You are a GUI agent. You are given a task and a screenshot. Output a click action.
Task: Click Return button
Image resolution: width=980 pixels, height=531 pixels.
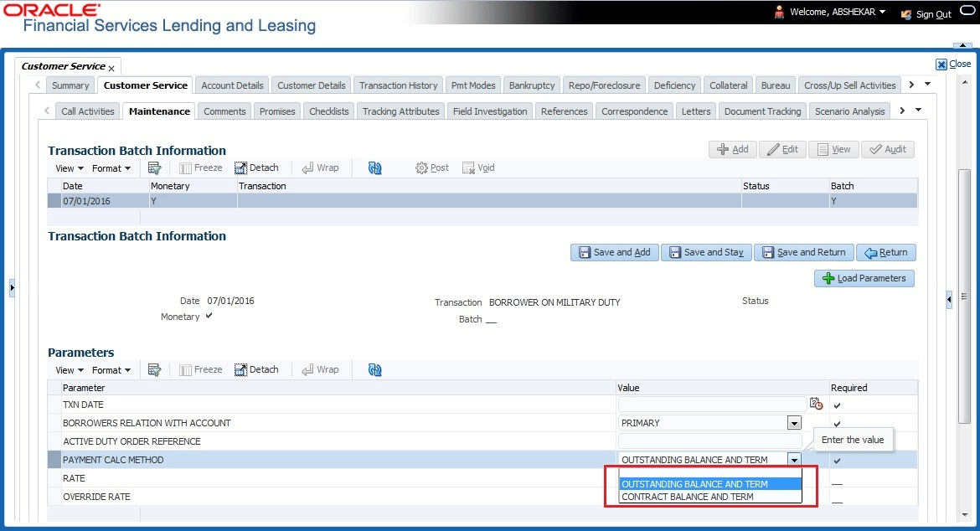[885, 252]
